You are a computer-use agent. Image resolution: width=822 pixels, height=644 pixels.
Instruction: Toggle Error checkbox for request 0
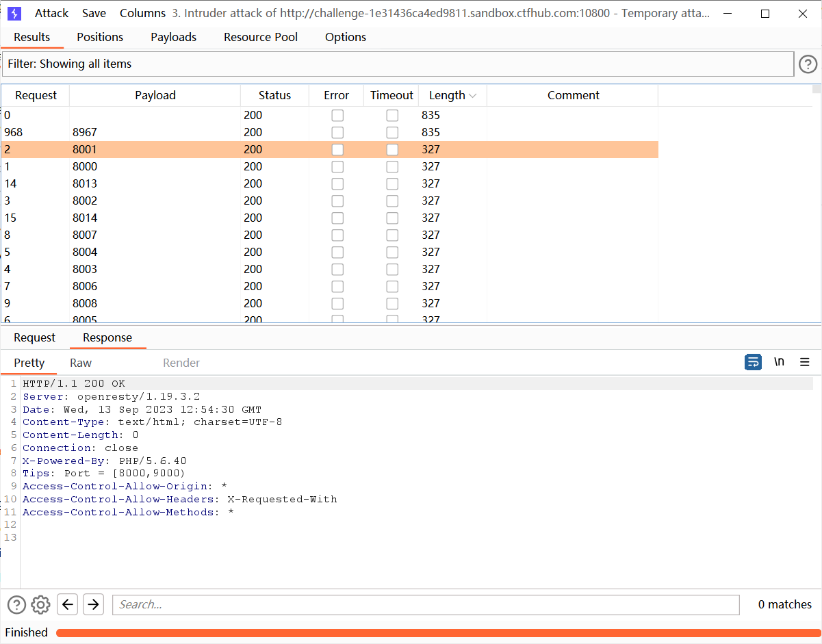coord(337,116)
